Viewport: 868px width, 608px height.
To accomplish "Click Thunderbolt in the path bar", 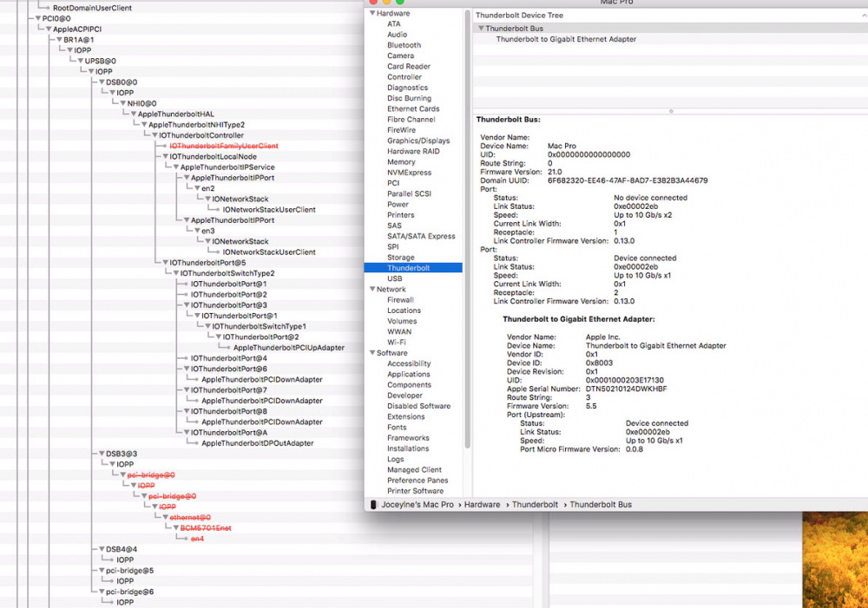I will point(535,505).
